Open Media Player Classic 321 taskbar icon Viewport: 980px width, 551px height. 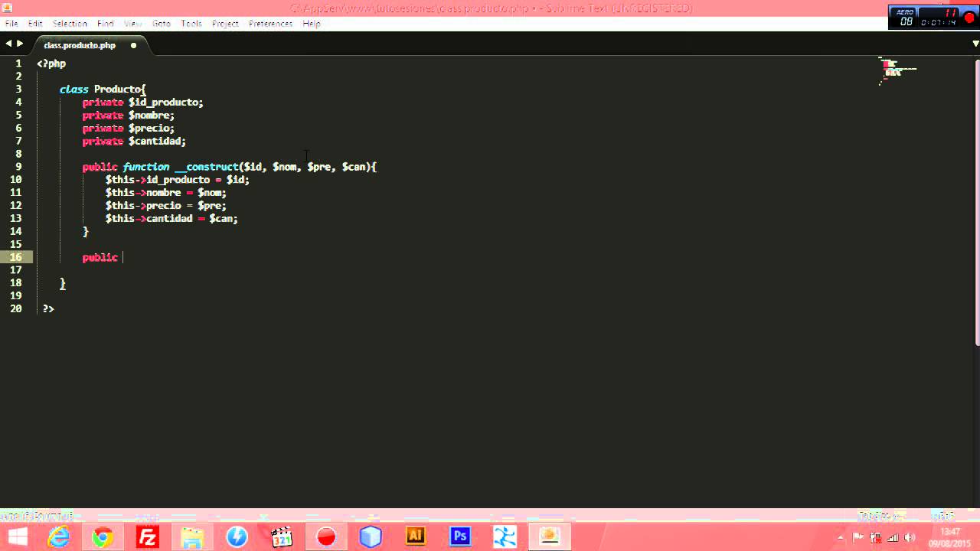point(282,537)
